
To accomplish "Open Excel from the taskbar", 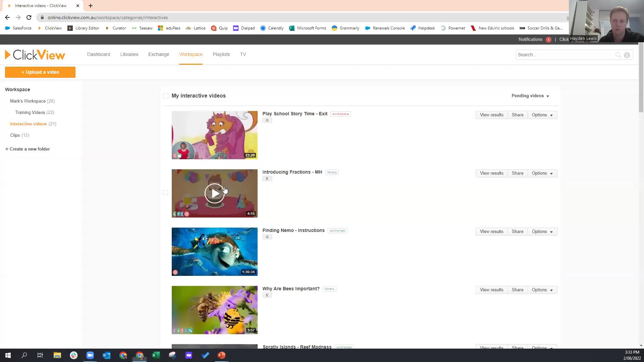I will 156,355.
